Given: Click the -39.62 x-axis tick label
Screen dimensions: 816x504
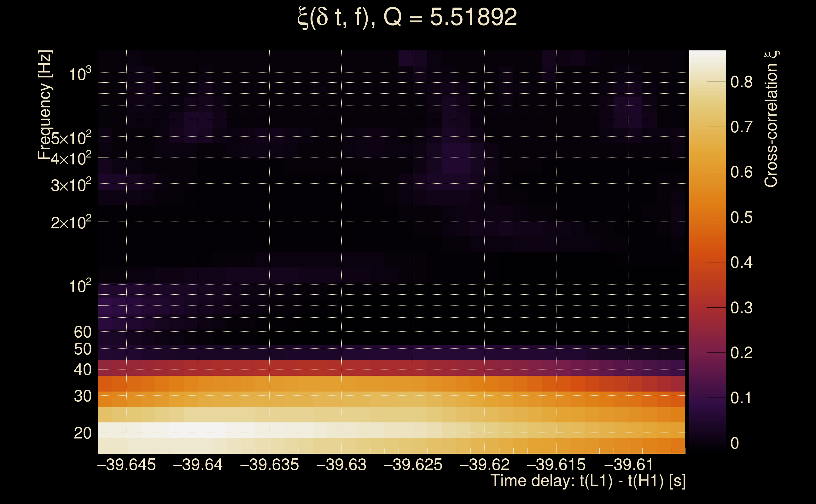Looking at the screenshot, I should (x=484, y=465).
